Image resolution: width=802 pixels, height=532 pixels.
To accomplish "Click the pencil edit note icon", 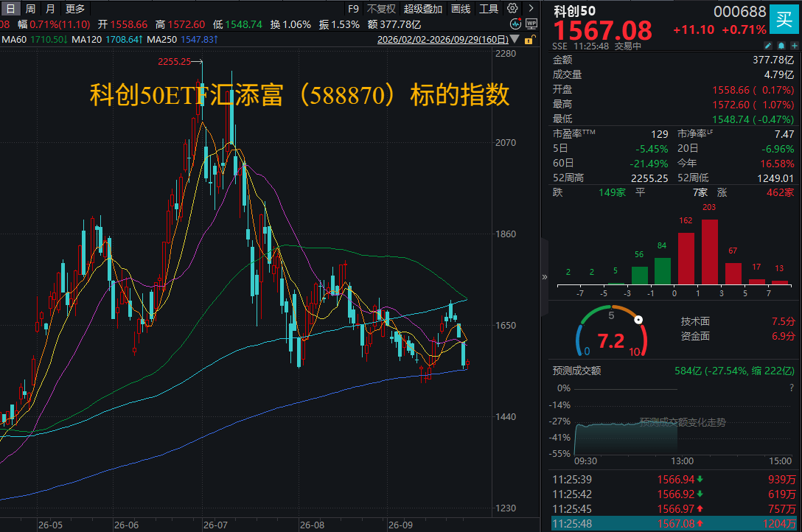I will [768, 46].
